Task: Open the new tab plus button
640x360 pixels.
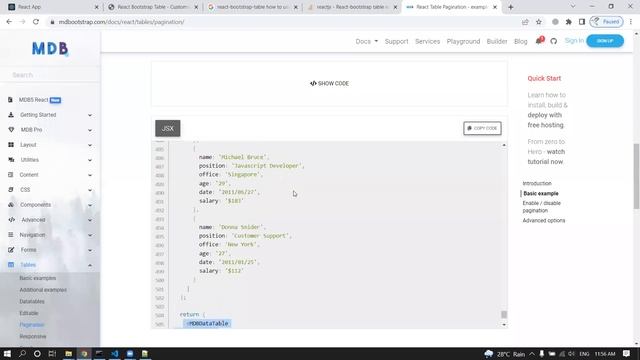Action: (x=511, y=7)
